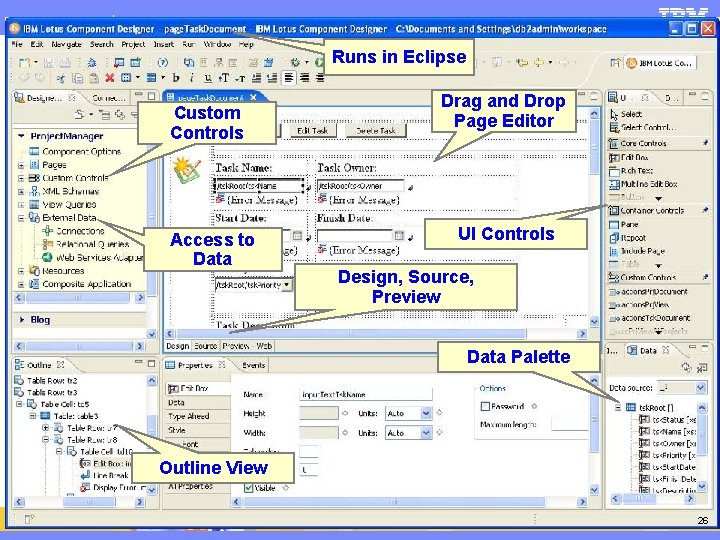
Task: Tick the Password checkbox
Action: pyautogui.click(x=484, y=406)
